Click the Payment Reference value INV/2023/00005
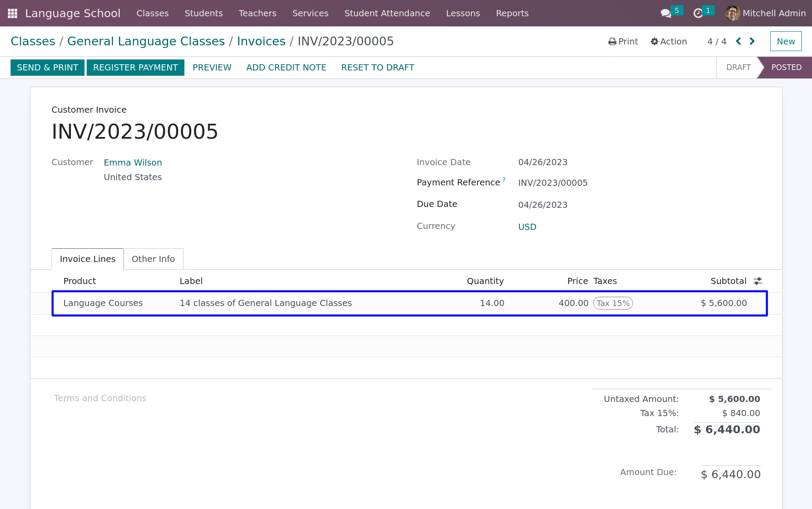Screen dimensions: 812x509 (553, 183)
